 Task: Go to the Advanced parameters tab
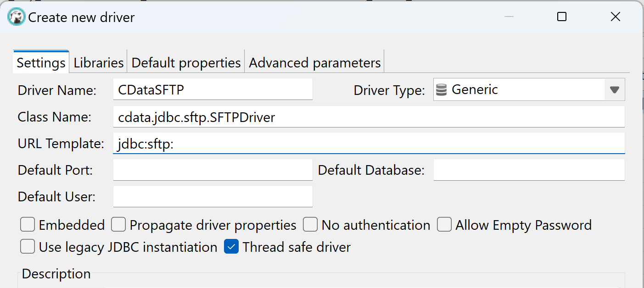pyautogui.click(x=314, y=63)
